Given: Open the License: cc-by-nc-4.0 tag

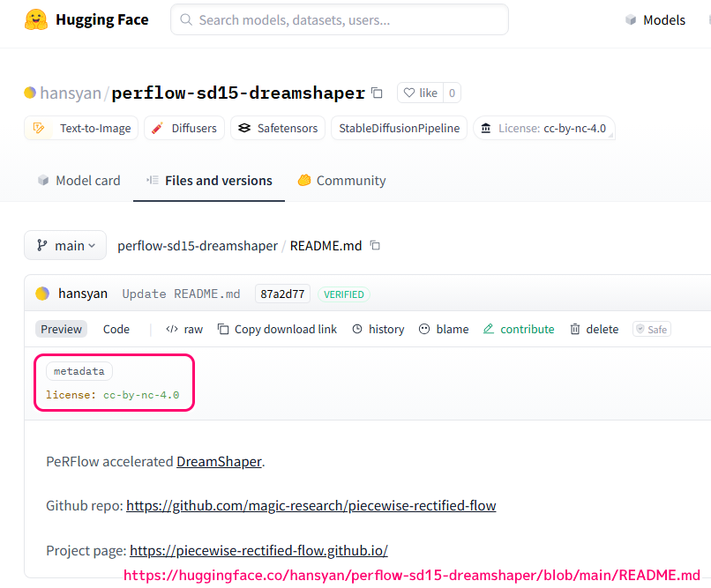Looking at the screenshot, I should click(x=544, y=128).
